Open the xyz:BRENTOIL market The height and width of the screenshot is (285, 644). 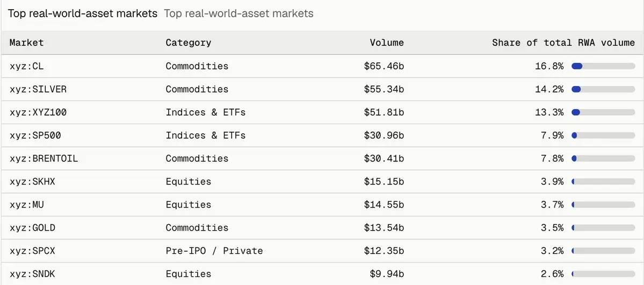pyautogui.click(x=44, y=158)
